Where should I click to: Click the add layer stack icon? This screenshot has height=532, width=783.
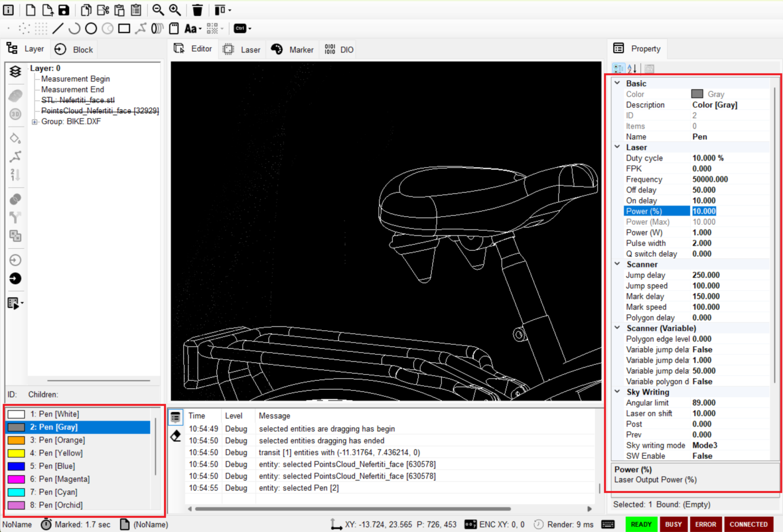coord(15,71)
